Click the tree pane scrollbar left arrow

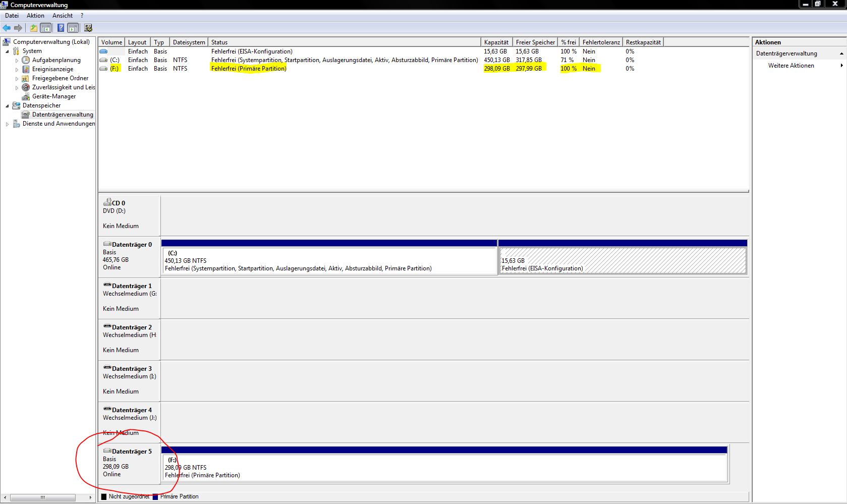(5, 497)
